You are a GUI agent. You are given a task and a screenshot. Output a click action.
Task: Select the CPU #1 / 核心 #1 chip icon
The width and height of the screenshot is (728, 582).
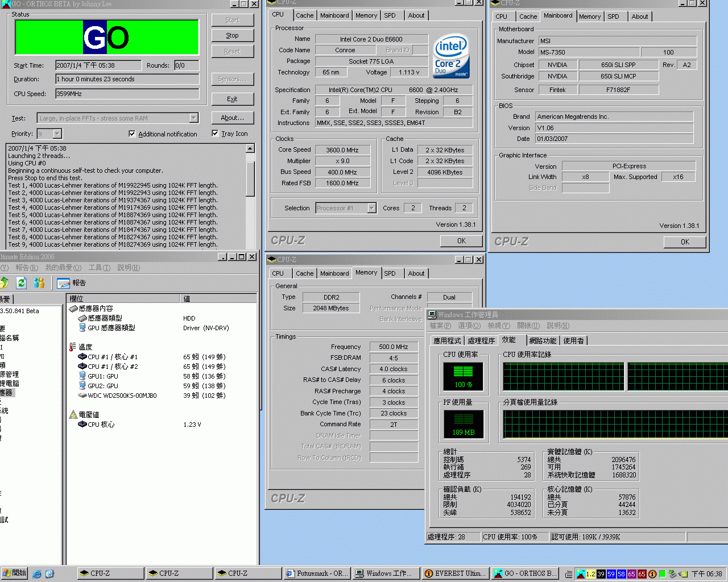pos(82,357)
